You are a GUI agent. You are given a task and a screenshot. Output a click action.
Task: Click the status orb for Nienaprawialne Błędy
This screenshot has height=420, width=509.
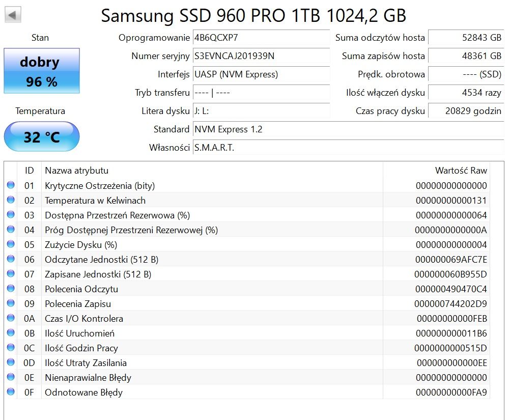[x=11, y=377]
